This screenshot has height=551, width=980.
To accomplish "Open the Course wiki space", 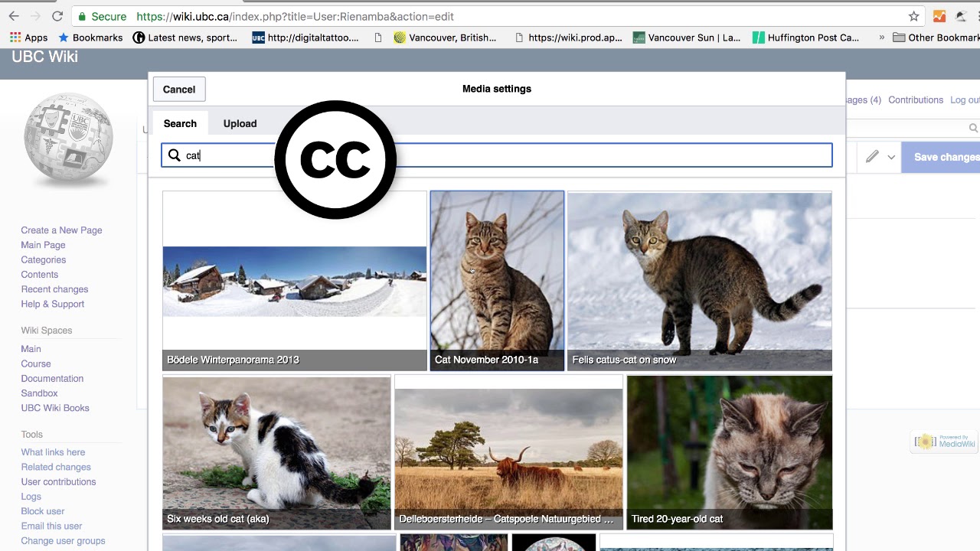I will click(36, 364).
